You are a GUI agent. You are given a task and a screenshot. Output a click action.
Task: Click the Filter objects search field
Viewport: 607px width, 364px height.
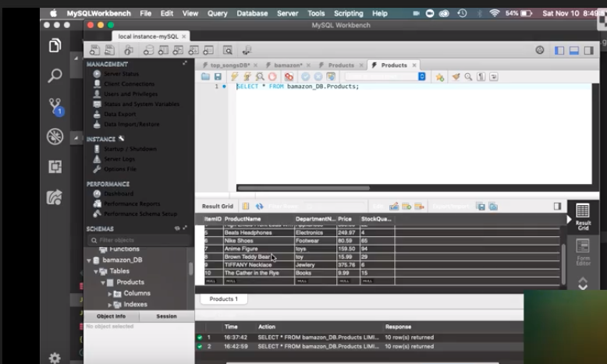[x=137, y=240]
